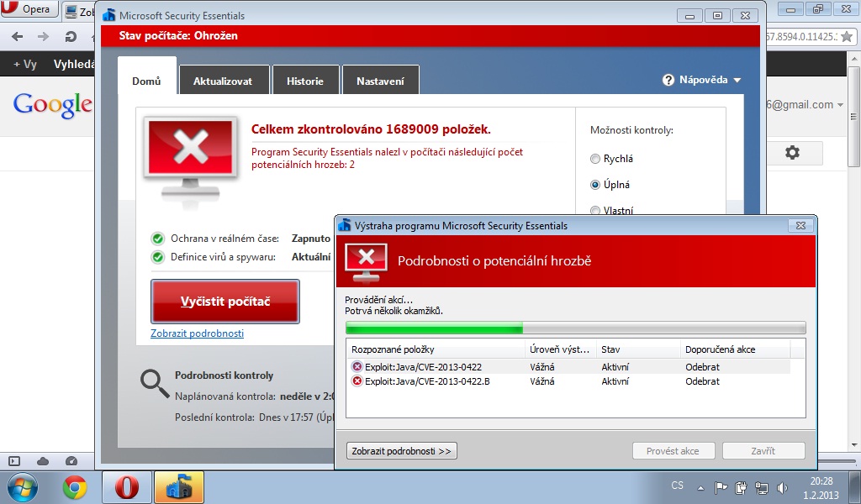Open Odebrat action dropdown for CVE-2013-0422.B
The height and width of the screenshot is (504, 861).
702,381
